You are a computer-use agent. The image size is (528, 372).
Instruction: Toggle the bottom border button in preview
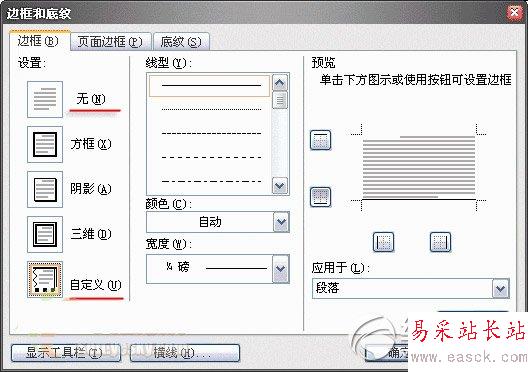[320, 197]
